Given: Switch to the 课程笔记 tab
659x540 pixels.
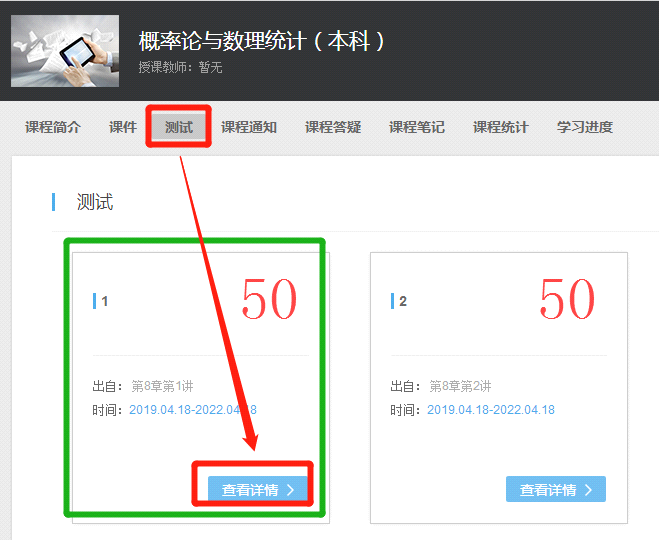Looking at the screenshot, I should tap(417, 127).
